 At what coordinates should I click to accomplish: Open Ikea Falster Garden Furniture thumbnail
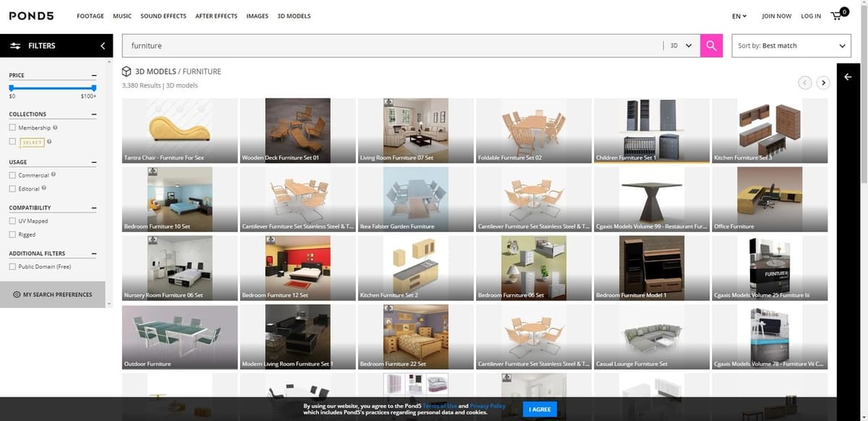pos(415,199)
